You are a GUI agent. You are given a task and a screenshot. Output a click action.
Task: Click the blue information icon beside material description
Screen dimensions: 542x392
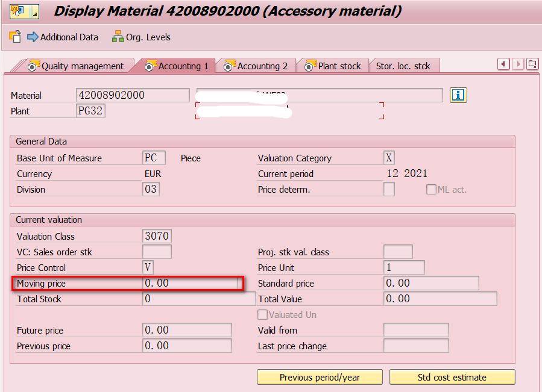coord(458,95)
